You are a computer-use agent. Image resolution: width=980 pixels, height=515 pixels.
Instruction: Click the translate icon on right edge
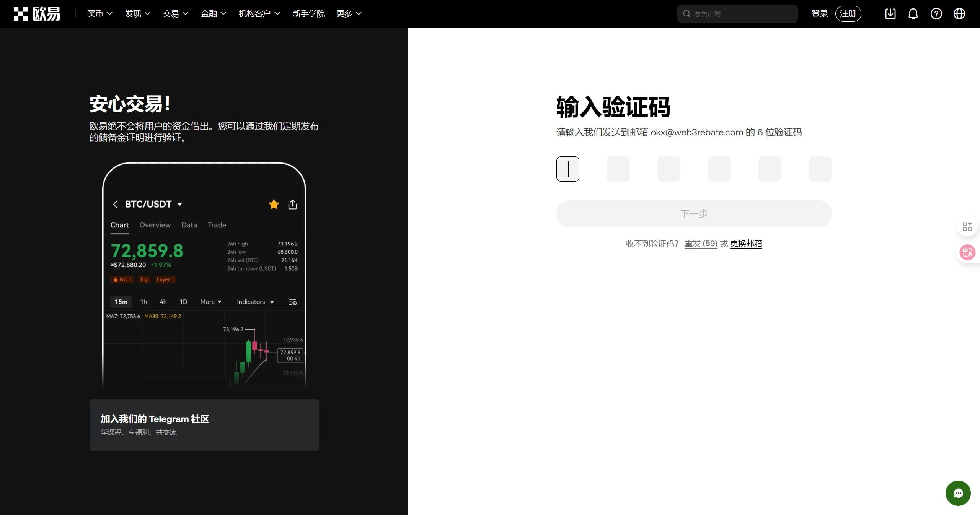[967, 252]
